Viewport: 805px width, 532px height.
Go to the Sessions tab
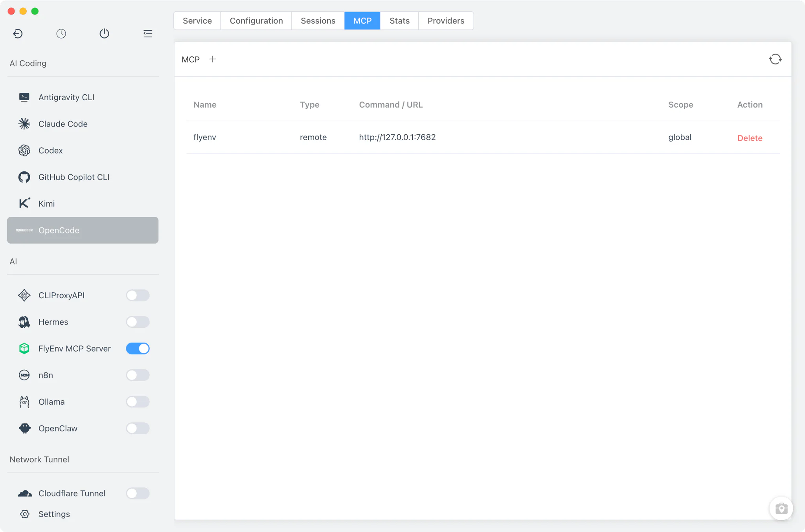318,21
